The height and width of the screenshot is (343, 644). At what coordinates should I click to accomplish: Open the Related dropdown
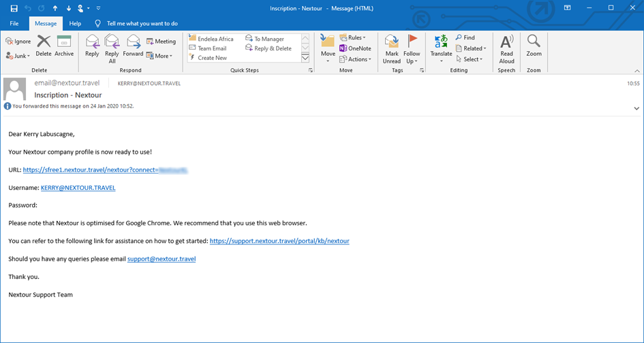[471, 48]
